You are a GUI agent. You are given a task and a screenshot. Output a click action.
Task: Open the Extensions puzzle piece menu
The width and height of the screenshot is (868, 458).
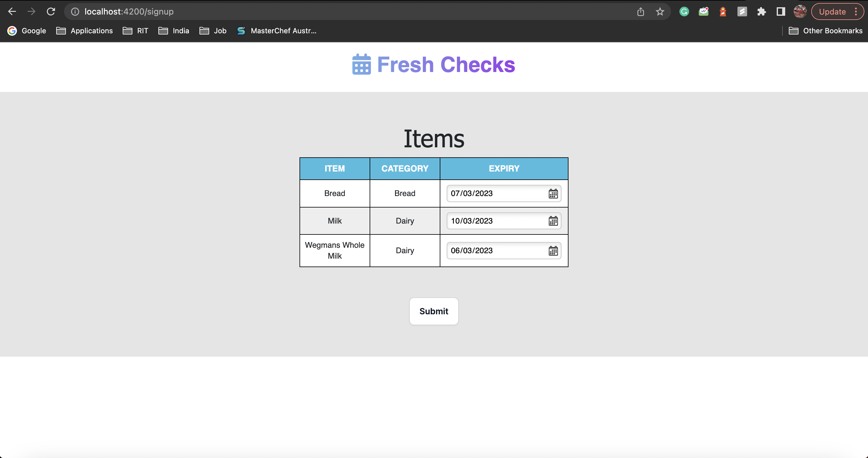click(x=762, y=12)
